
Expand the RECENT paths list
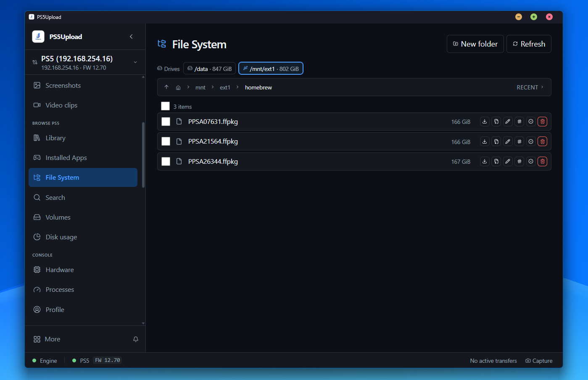coord(530,87)
